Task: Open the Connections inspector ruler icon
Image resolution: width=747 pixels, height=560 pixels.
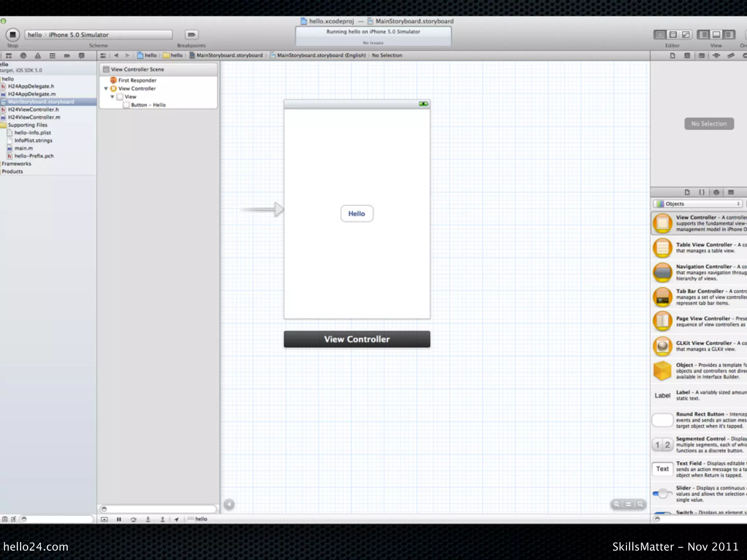Action: click(x=731, y=56)
